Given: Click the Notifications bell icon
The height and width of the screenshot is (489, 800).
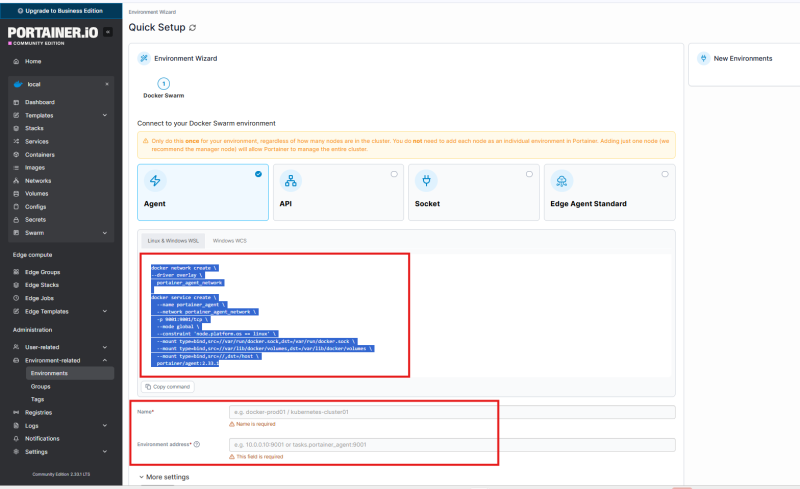Looking at the screenshot, I should tap(16, 438).
